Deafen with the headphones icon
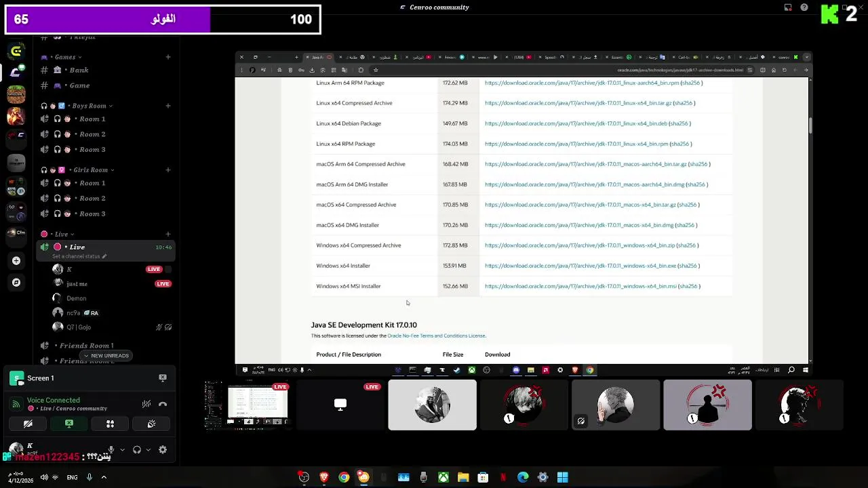 [137, 449]
